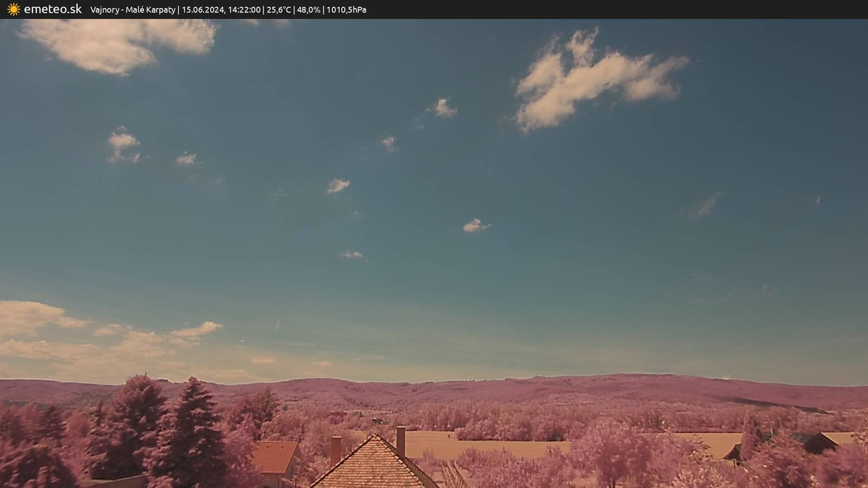Click the emeteo.sk site name
868x488 pixels.
pyautogui.click(x=53, y=9)
